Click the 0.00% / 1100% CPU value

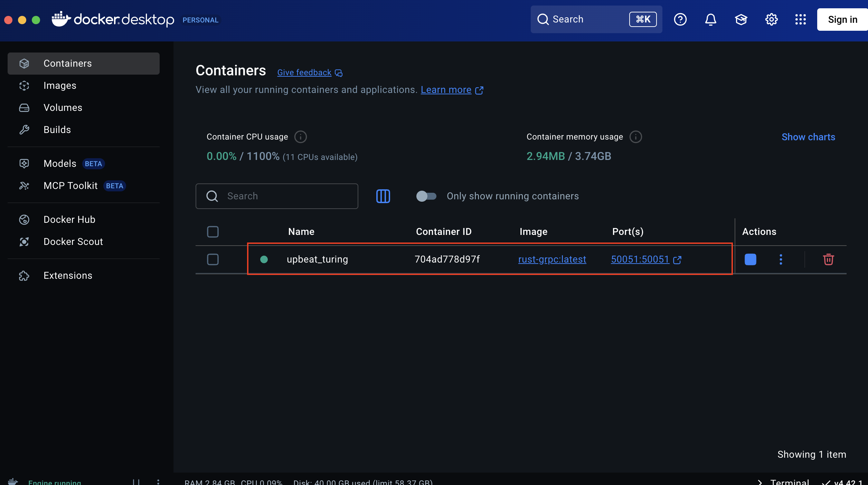point(243,156)
